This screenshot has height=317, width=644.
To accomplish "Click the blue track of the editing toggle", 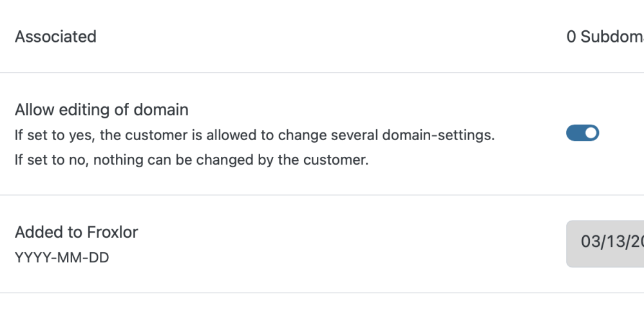I will click(574, 133).
